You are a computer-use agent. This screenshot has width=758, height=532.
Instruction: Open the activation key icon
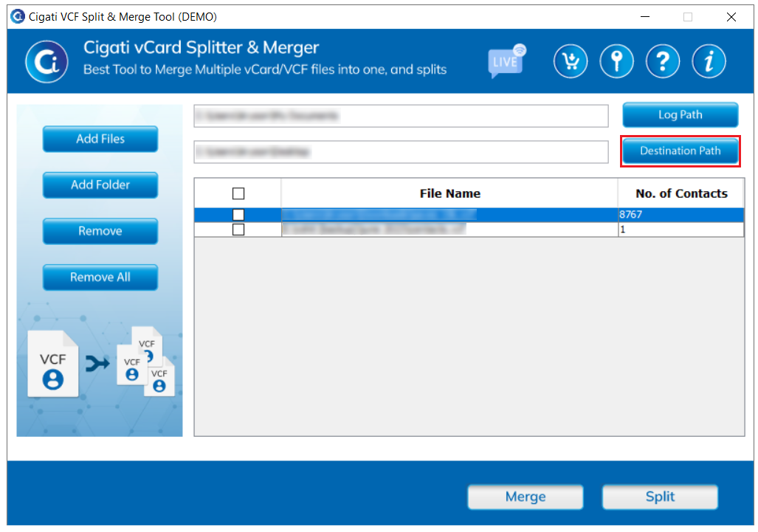point(616,61)
